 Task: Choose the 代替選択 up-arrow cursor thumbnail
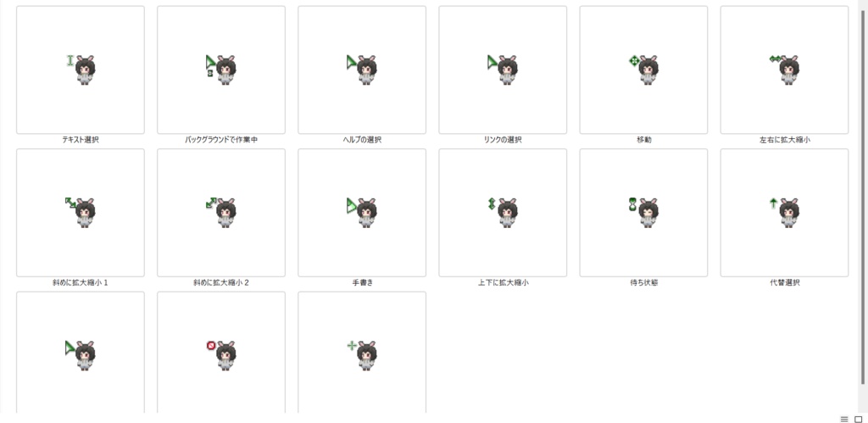(x=784, y=213)
